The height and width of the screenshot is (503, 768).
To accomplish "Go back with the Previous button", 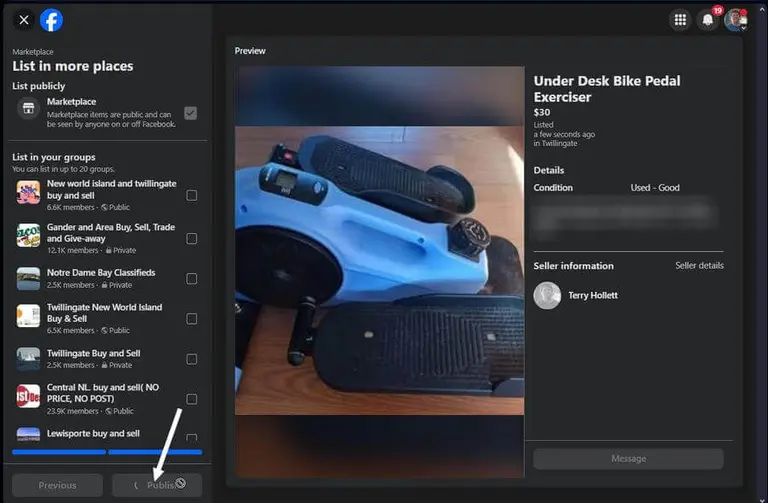I will (58, 485).
